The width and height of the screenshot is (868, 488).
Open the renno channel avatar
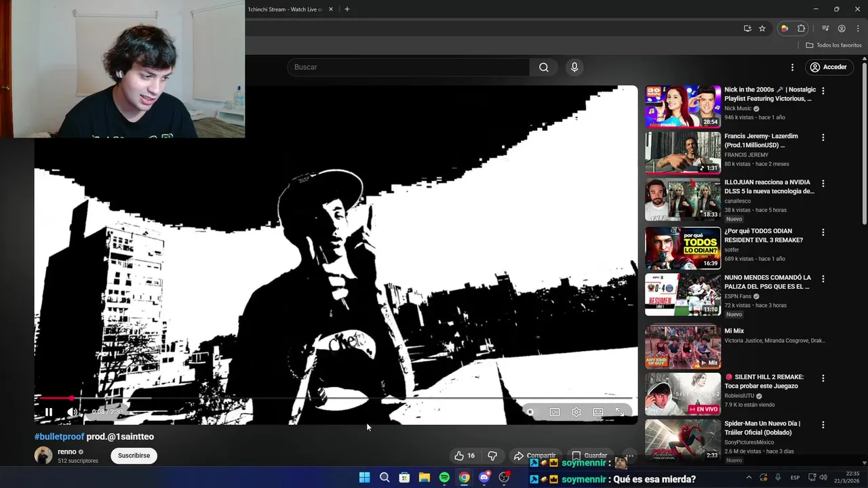(43, 455)
